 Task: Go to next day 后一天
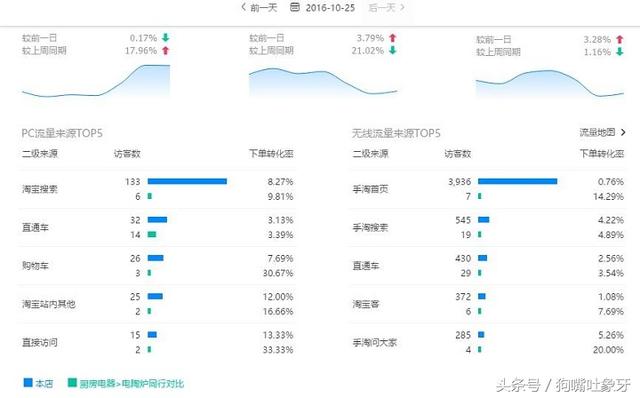click(386, 7)
